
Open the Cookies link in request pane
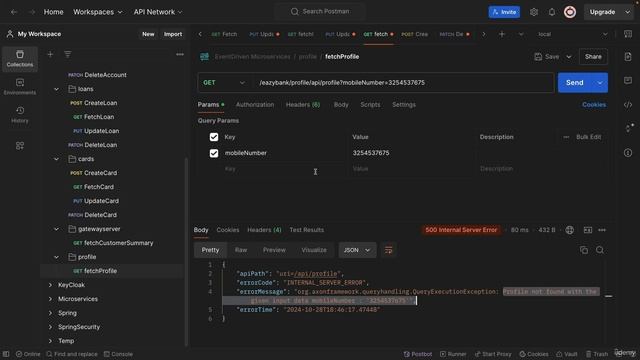point(594,105)
